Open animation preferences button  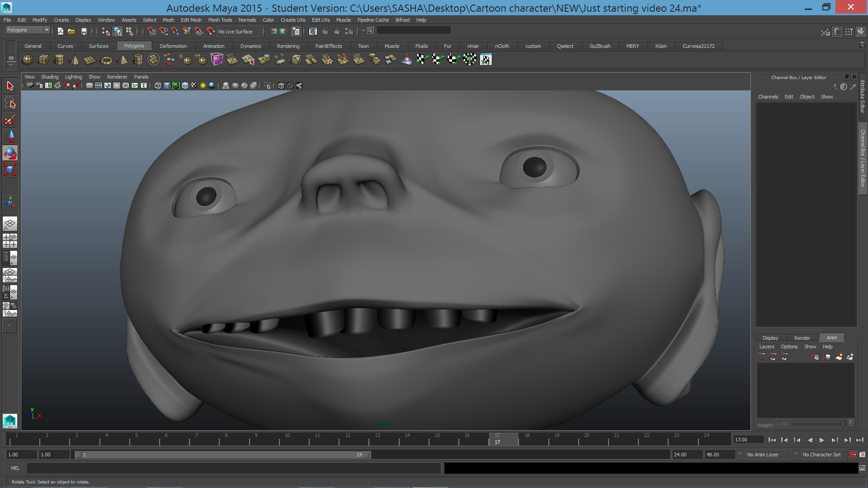pos(863,455)
